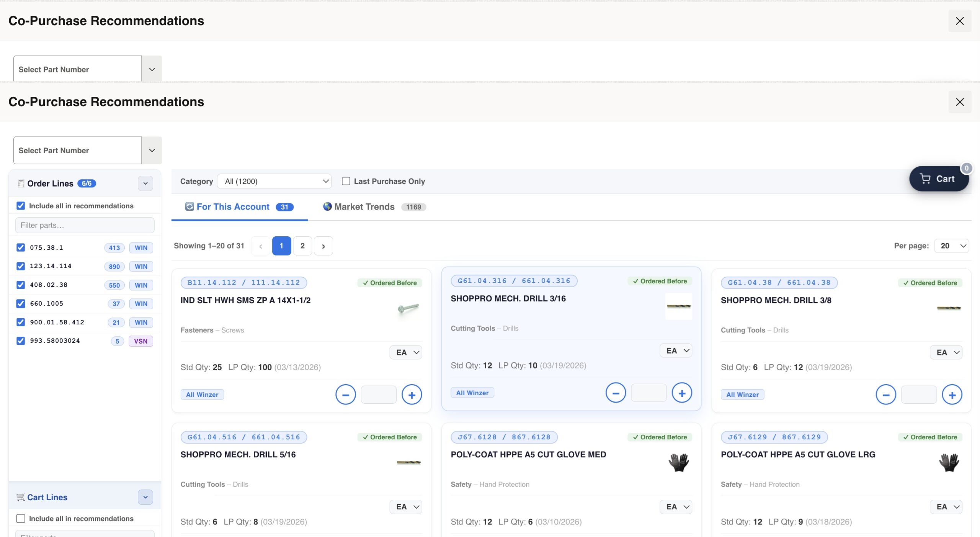Image resolution: width=980 pixels, height=537 pixels.
Task: Click the shopping cart icon beside Cart Lines
Action: 21,497
